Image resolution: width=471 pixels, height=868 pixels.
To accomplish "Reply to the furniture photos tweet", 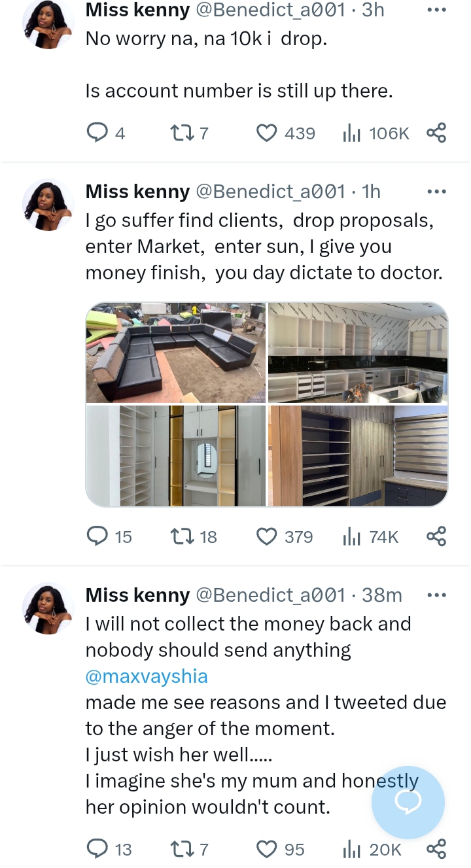I will [97, 537].
